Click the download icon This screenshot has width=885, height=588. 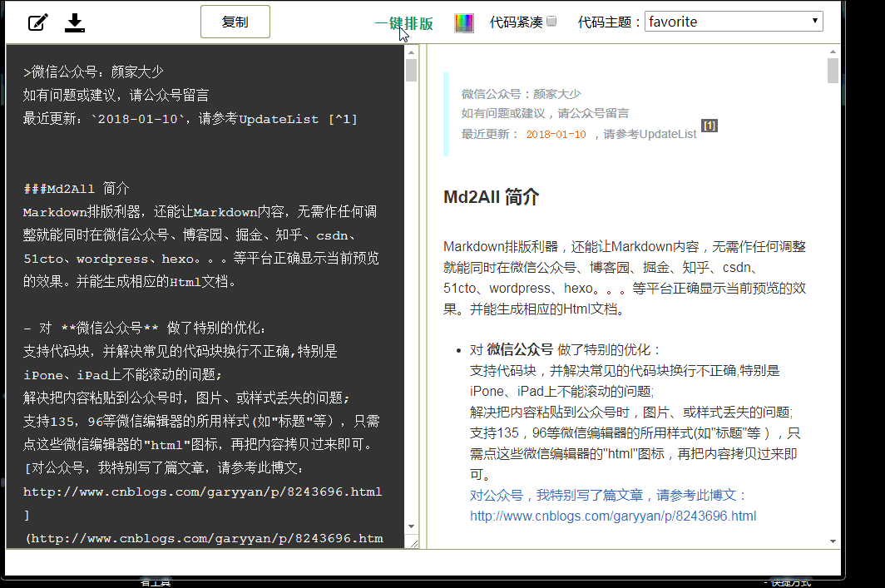(75, 22)
